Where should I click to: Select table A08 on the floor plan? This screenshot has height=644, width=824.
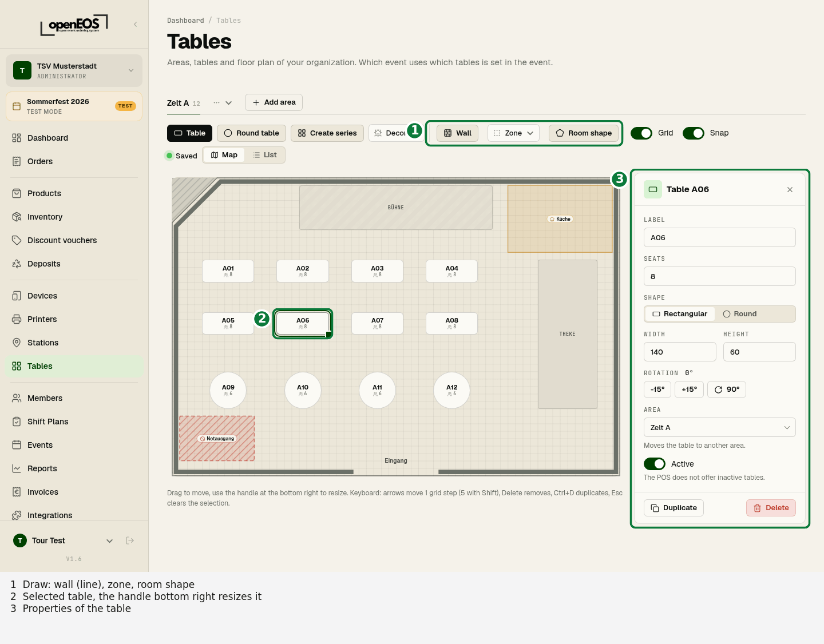452,323
